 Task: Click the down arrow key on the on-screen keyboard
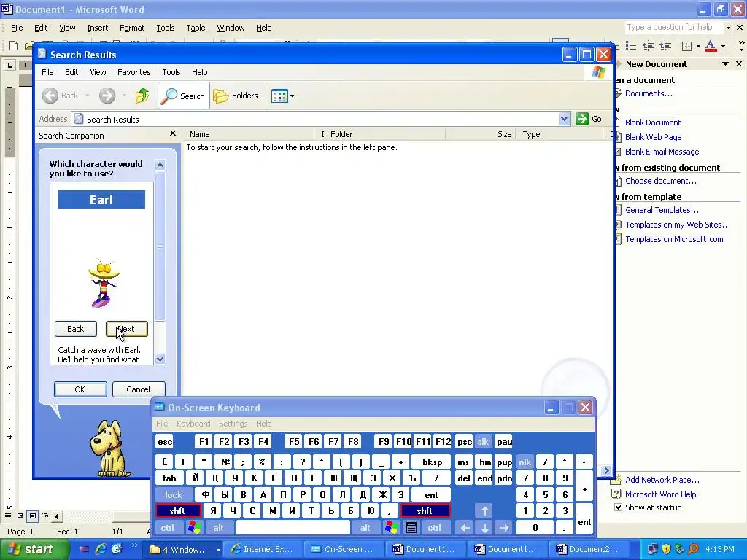click(x=484, y=528)
